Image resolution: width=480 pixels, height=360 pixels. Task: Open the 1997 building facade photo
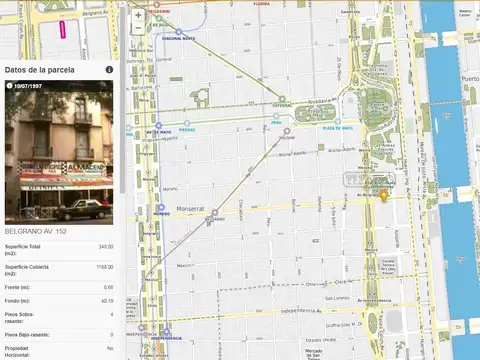(59, 152)
